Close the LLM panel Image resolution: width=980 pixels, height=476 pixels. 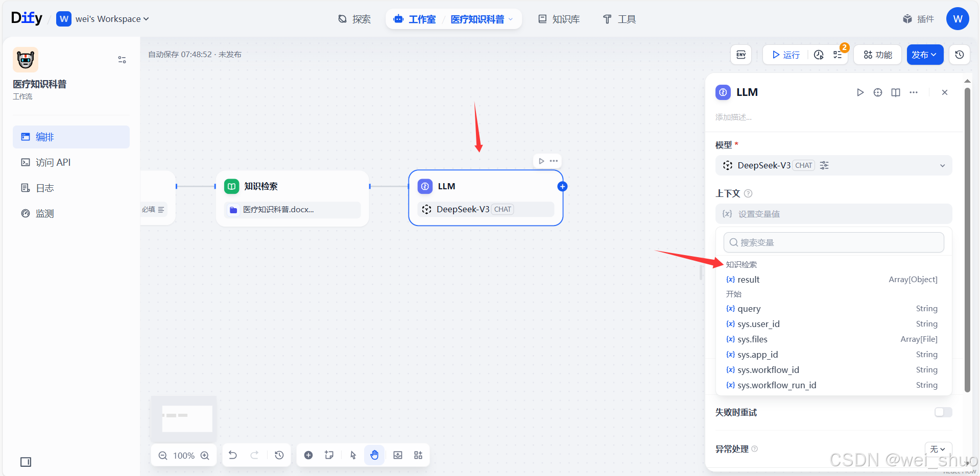coord(945,92)
